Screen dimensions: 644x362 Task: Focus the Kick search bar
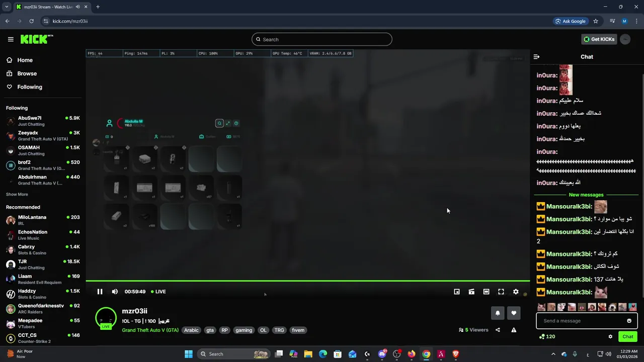point(322,39)
